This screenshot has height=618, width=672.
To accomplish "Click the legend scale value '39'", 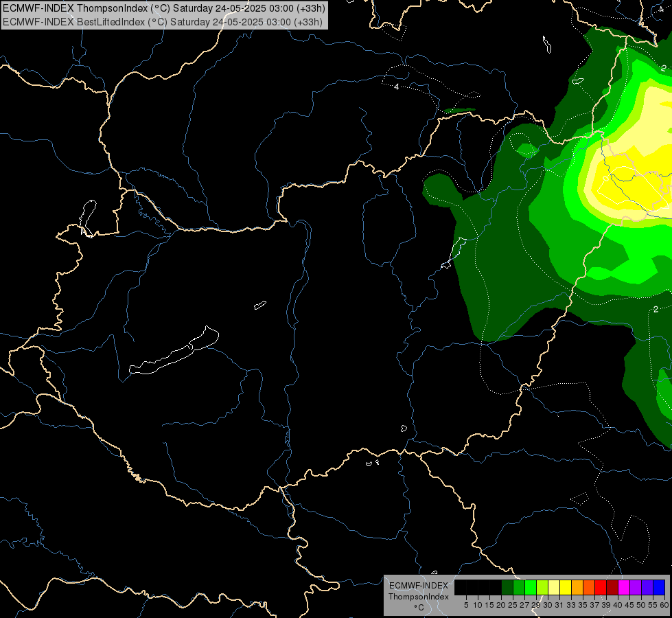I will point(606,605).
